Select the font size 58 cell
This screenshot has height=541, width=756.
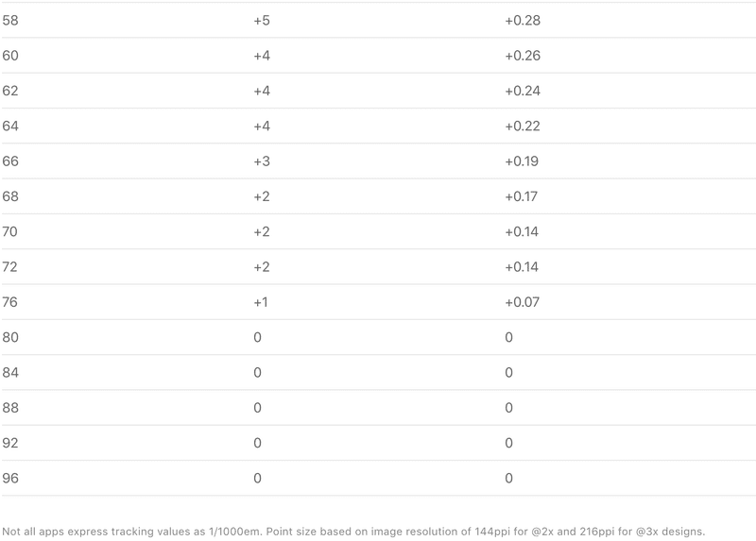10,20
